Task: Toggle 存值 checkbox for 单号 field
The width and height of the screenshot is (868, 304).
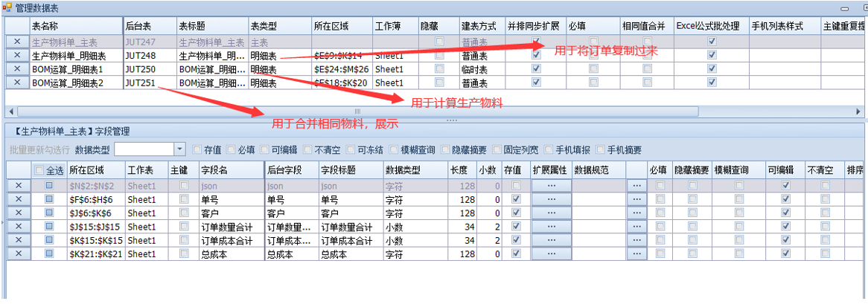Action: tap(516, 200)
